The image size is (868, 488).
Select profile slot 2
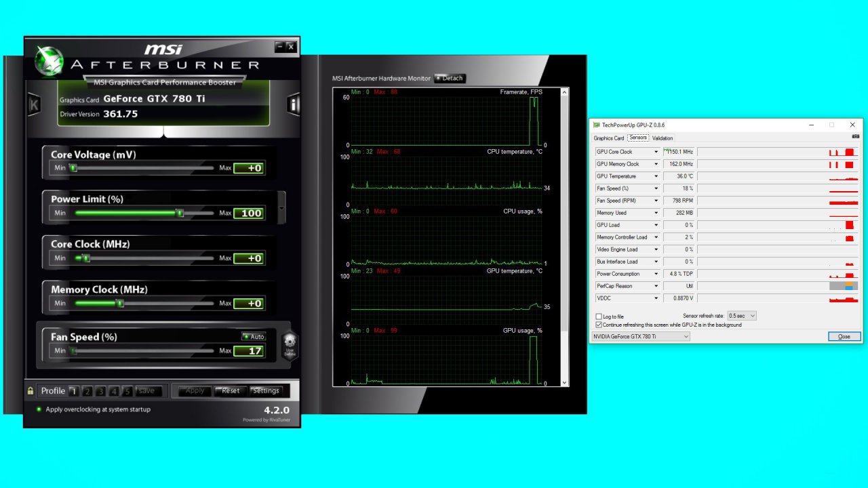[87, 391]
